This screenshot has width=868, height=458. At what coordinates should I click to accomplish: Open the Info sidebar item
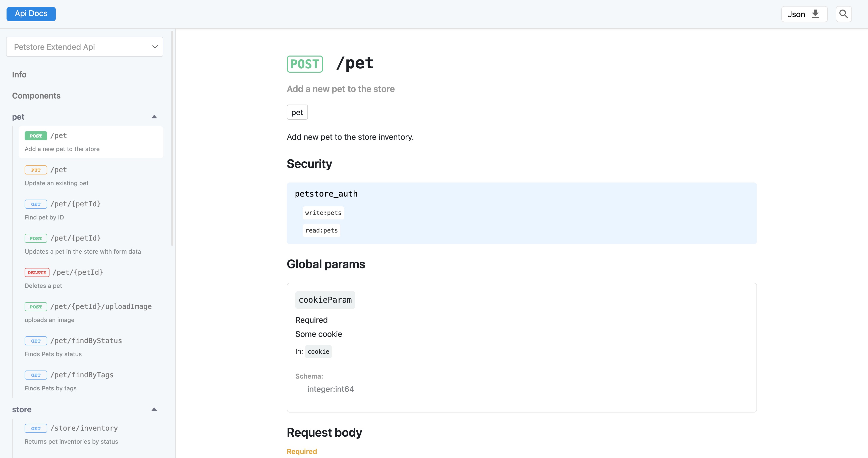(x=19, y=75)
